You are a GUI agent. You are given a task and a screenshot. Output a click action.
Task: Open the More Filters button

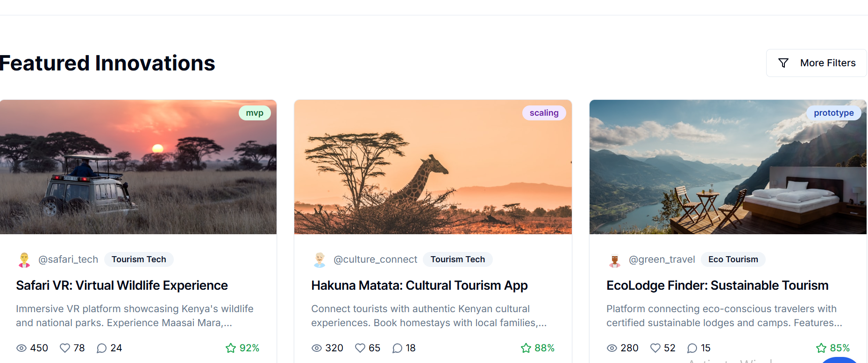tap(816, 63)
